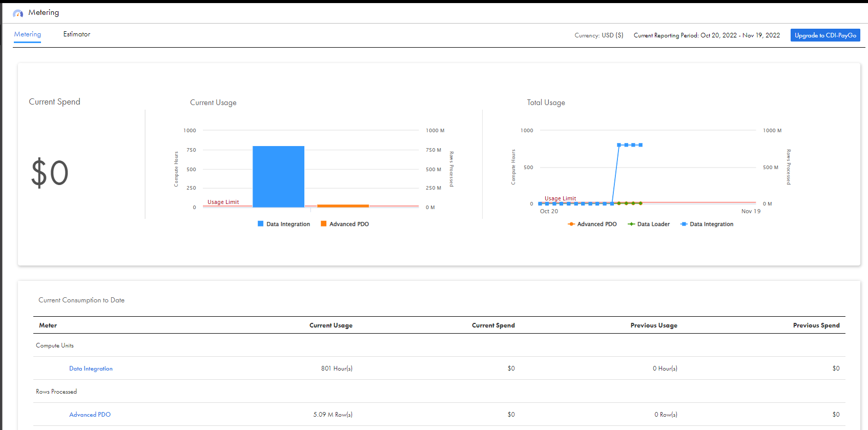Click the 801 Hour(s) usage cell

[337, 368]
